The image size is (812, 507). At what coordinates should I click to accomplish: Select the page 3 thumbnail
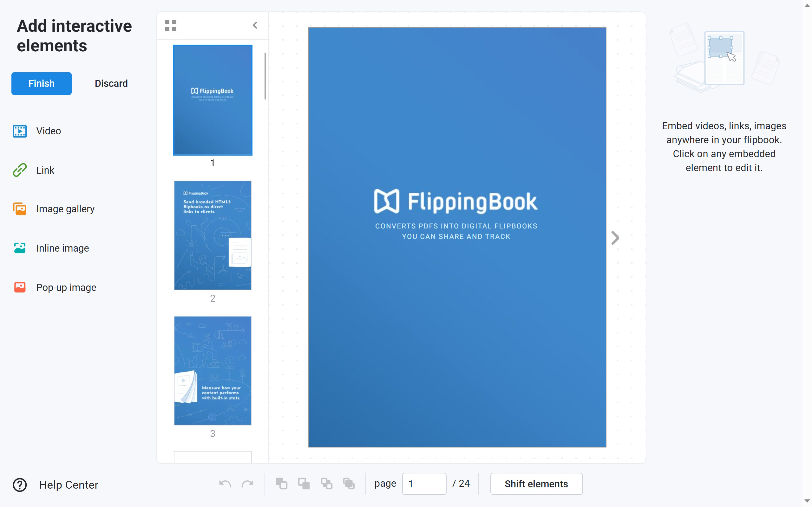[213, 370]
